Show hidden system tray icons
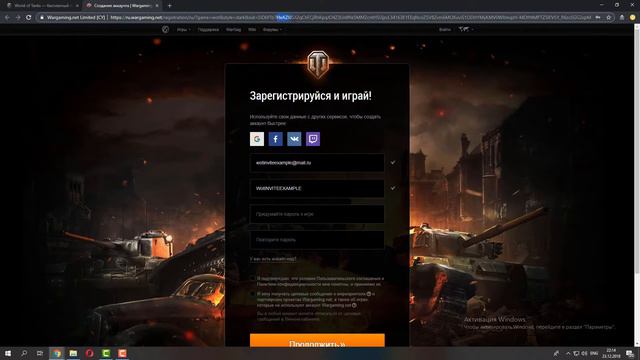 pyautogui.click(x=568, y=353)
